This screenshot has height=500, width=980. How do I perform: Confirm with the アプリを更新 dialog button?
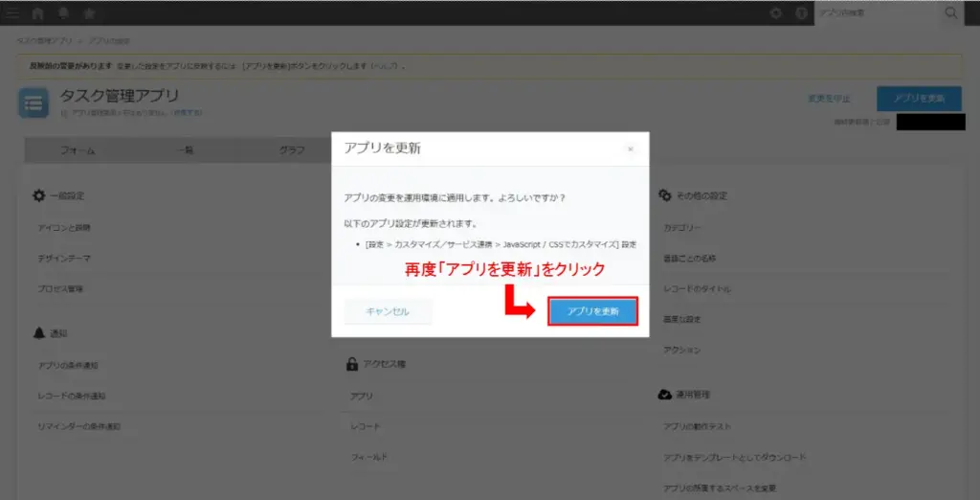click(592, 311)
